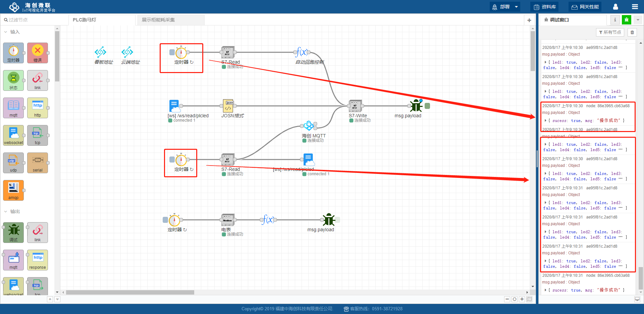The width and height of the screenshot is (644, 314).
Task: Select the 调试 debug output palette node
Action: coord(13,233)
